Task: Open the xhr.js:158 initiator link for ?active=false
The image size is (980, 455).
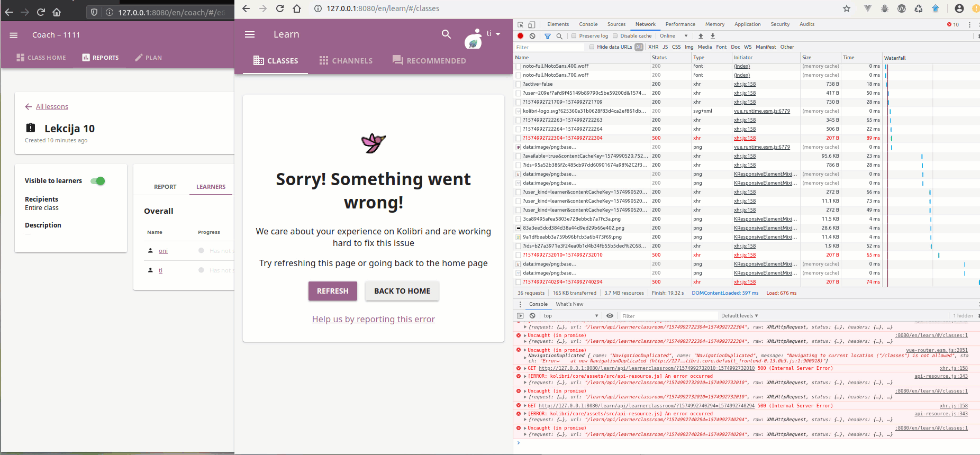Action: (x=745, y=84)
